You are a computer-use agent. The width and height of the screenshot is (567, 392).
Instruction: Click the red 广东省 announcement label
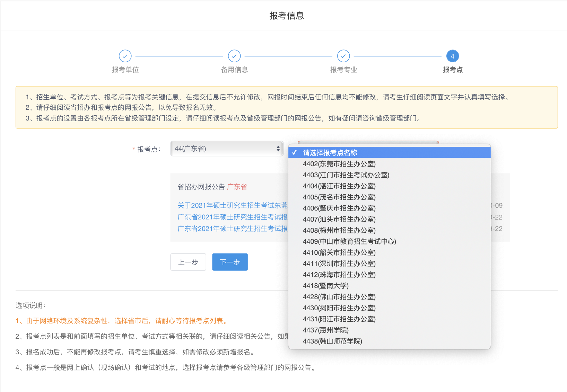click(237, 187)
